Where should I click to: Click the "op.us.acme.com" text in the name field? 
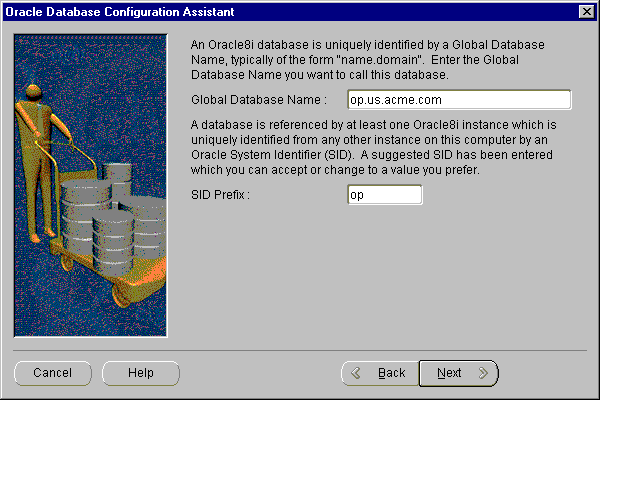click(x=396, y=100)
